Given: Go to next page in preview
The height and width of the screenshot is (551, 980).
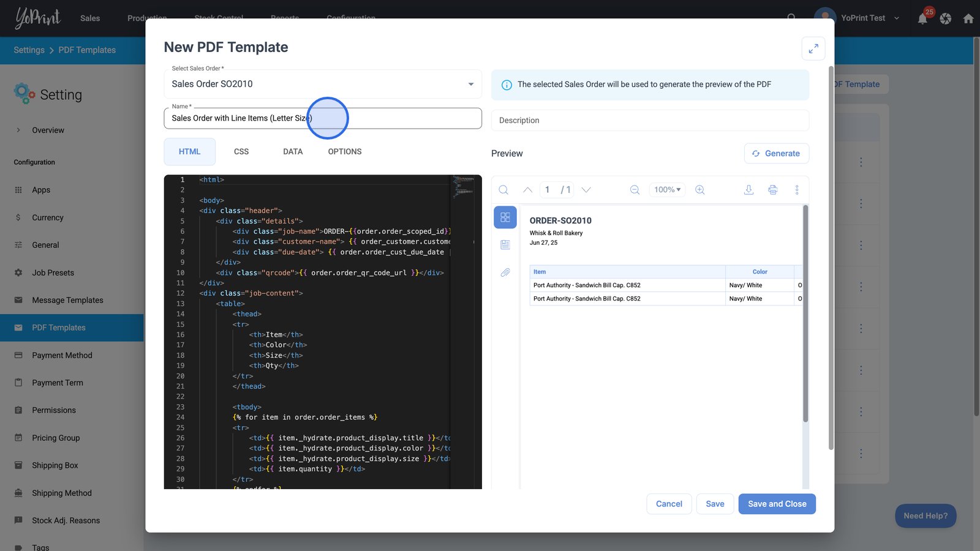Looking at the screenshot, I should 586,190.
